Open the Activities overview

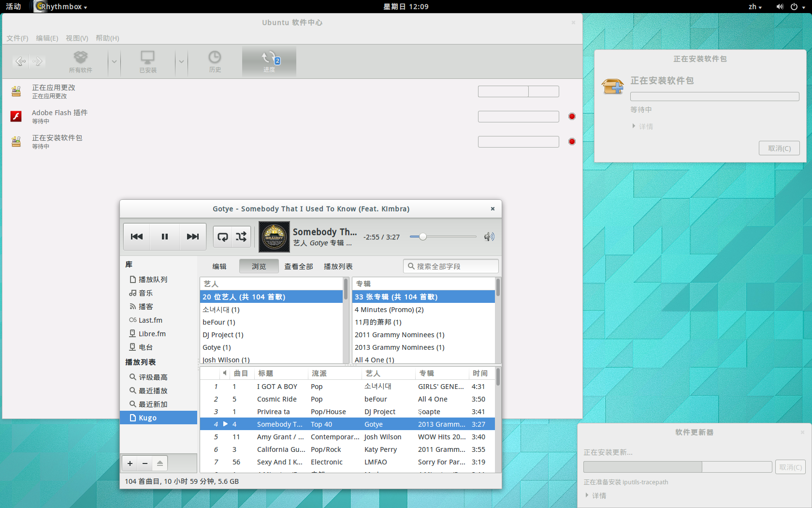[14, 6]
